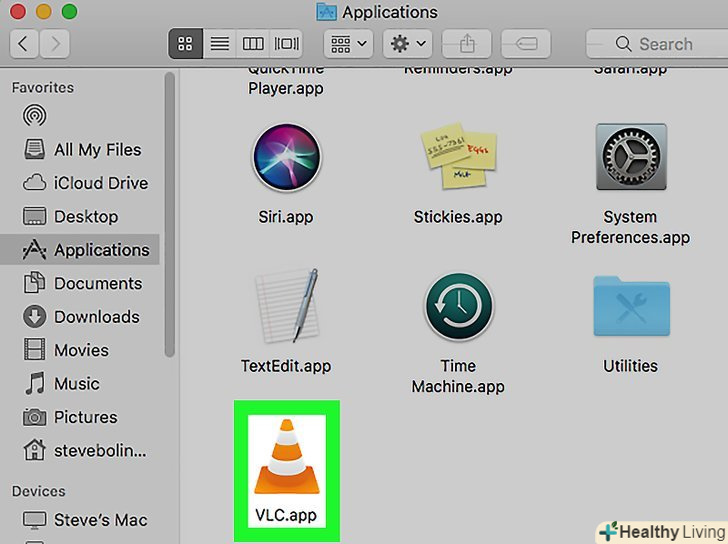
Task: Switch to icon view
Action: click(185, 44)
